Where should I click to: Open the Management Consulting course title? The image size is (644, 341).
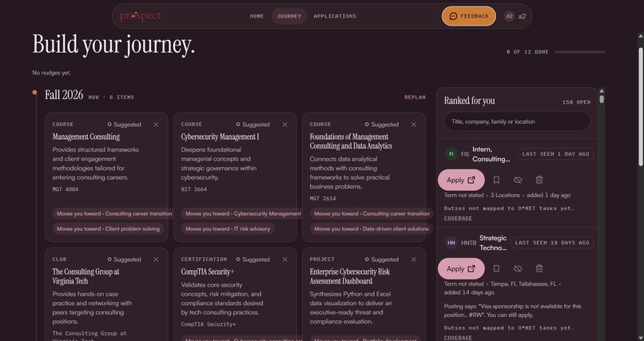[85, 137]
